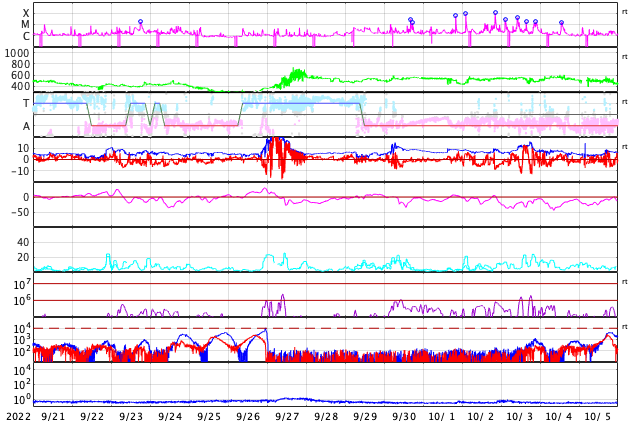This screenshot has width=634, height=424.
Task: Click the A sector polarity label
Action: coord(26,127)
